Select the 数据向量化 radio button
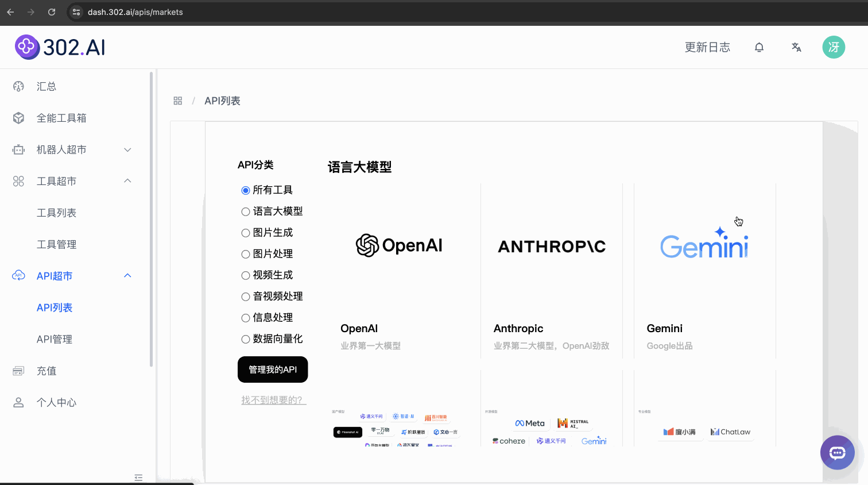This screenshot has width=868, height=485. pos(246,339)
